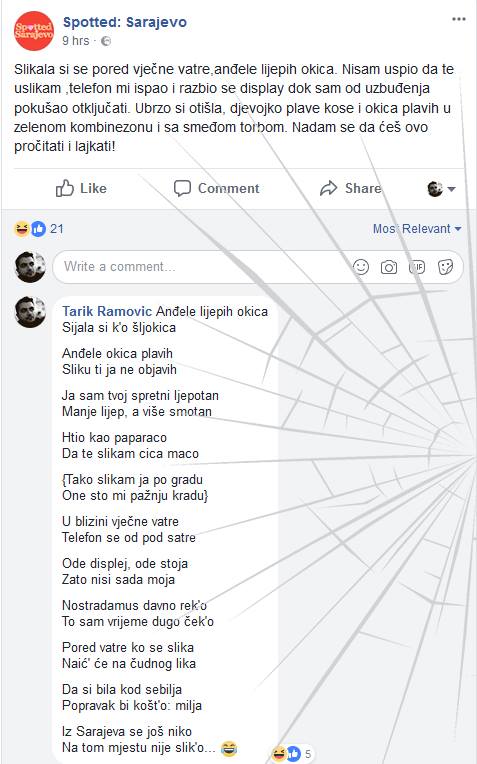Click Tarik Ramovic's comment avatar

pos(30,312)
